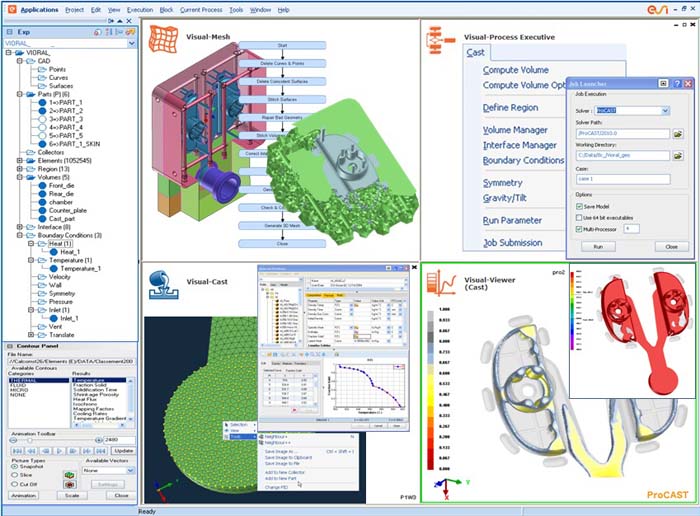The width and height of the screenshot is (700, 516).
Task: Click the red cube Cut Off icon
Action: 70,484
